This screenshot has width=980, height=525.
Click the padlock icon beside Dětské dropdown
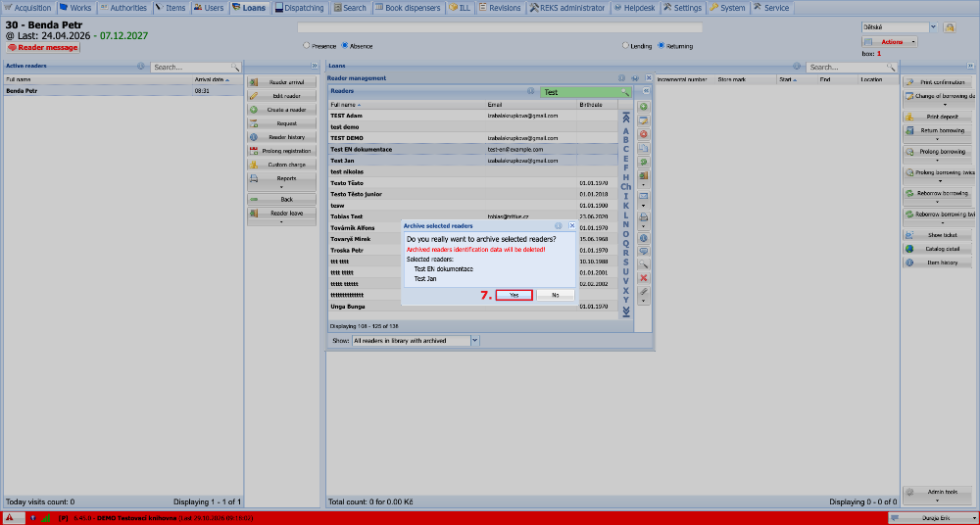[x=950, y=27]
